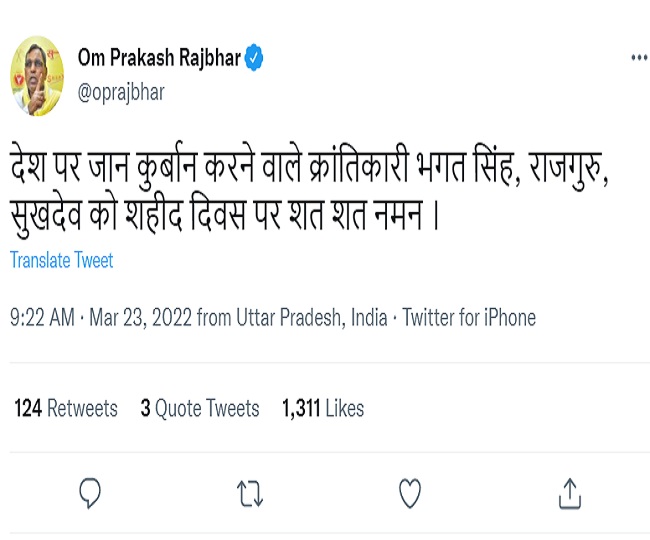
Task: Like the tweet with the heart icon
Action: (x=409, y=492)
